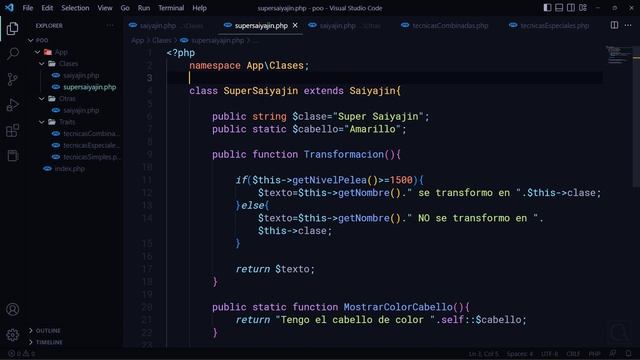Open the File menu
This screenshot has height=360, width=640.
28,8
